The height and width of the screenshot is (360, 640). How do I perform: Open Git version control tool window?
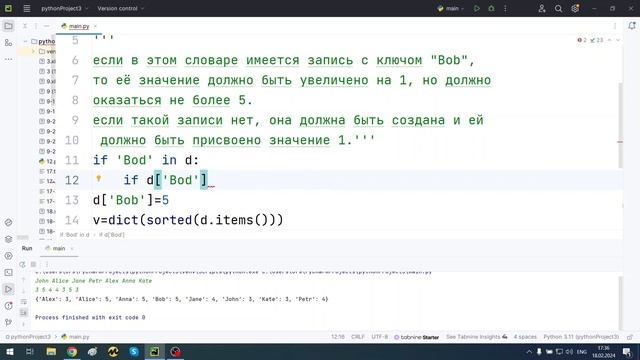[8, 322]
